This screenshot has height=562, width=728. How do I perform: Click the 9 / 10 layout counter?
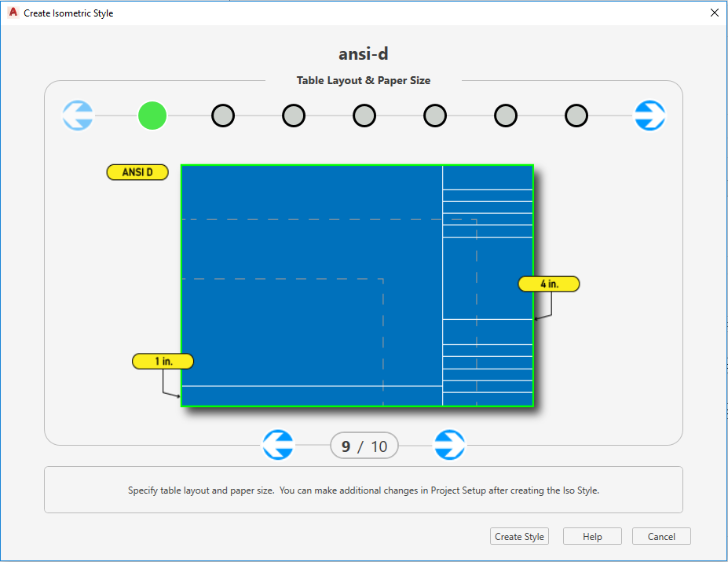(x=364, y=446)
